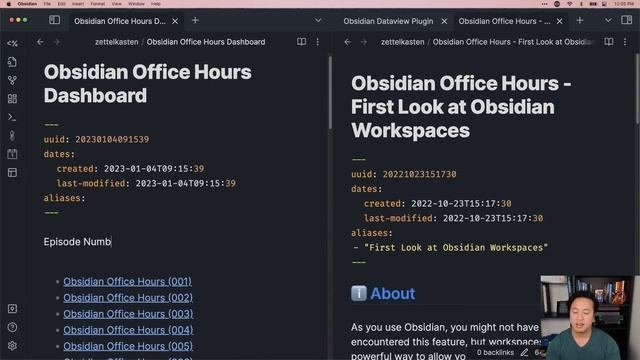
Task: Click the Obsidian Office Hours Dashboard heading
Action: pos(147,84)
